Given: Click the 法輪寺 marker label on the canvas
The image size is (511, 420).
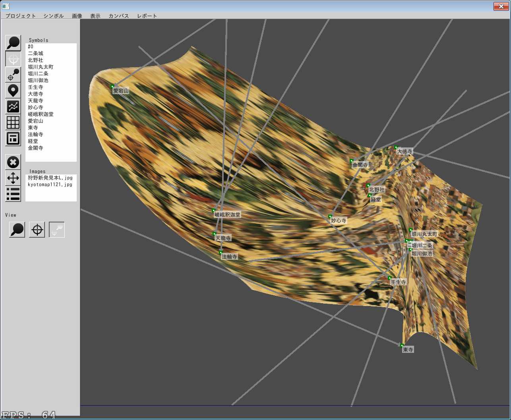Looking at the screenshot, I should (229, 257).
